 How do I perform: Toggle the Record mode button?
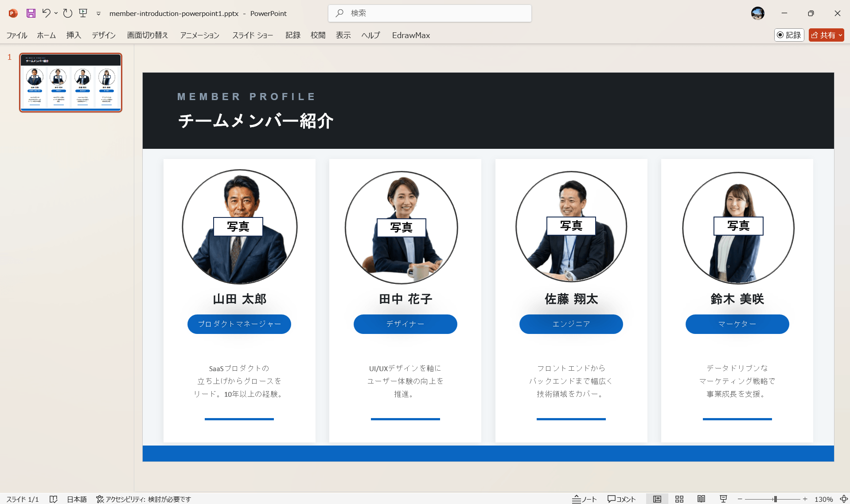coord(789,35)
